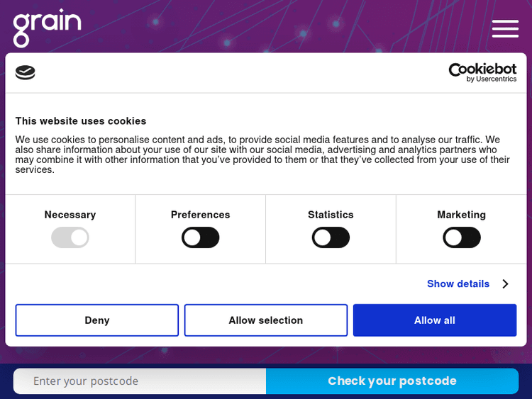Screen dimensions: 532x399
Task: Open the Cookiebot by Usercentrics logo
Action: tap(482, 72)
